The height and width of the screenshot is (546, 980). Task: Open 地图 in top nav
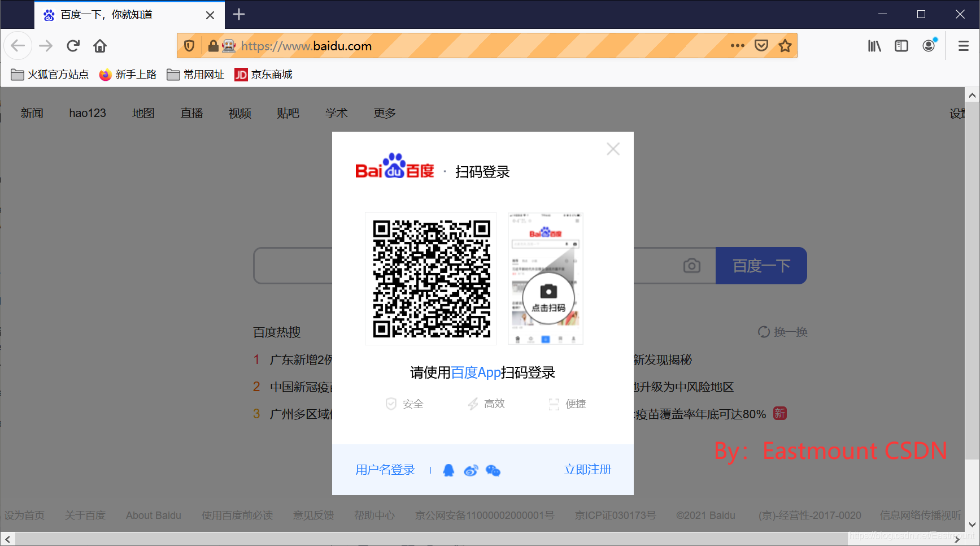coord(143,113)
